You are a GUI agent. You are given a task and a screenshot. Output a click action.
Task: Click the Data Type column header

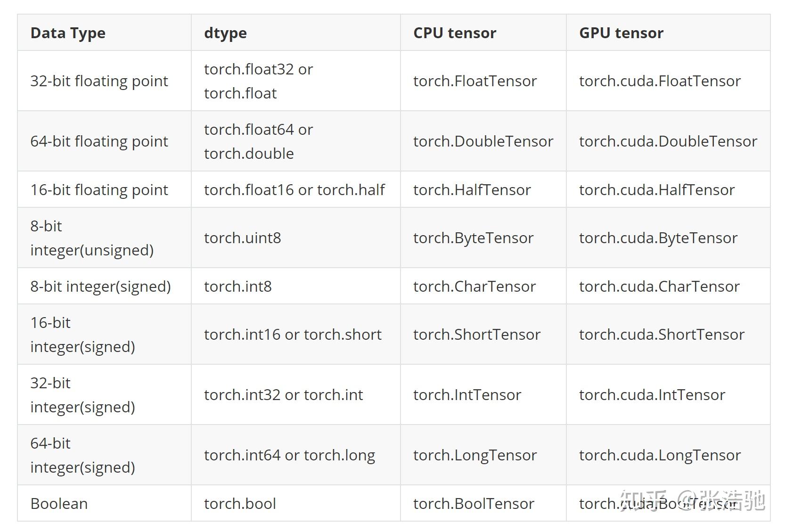pyautogui.click(x=68, y=33)
